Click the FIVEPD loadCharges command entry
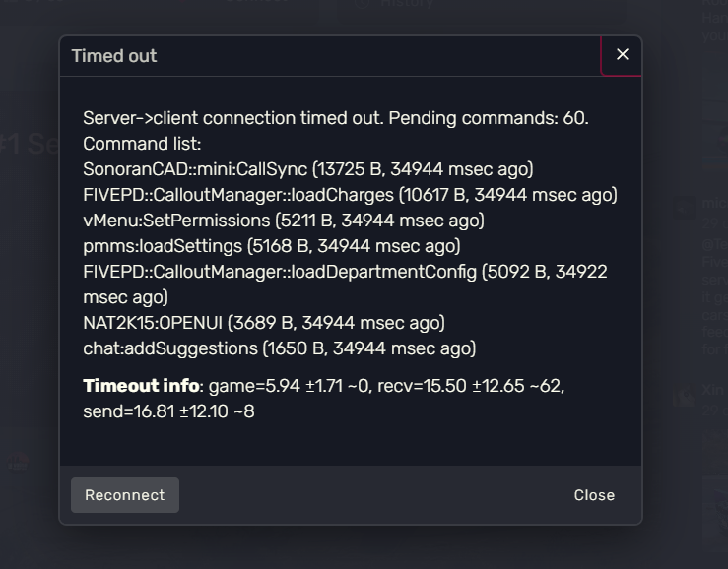This screenshot has width=728, height=569. (x=350, y=195)
